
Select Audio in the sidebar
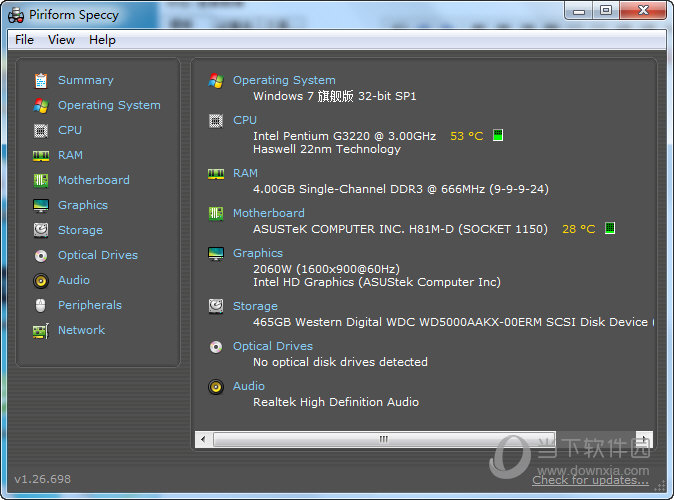click(74, 280)
